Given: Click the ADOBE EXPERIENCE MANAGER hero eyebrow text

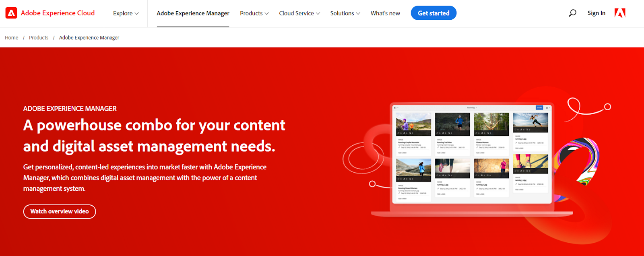Looking at the screenshot, I should [70, 109].
